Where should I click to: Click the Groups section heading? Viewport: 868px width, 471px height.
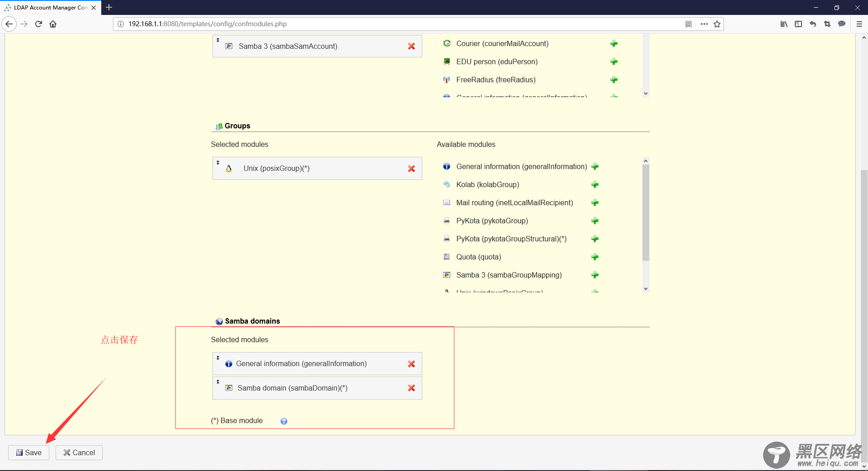tap(237, 126)
